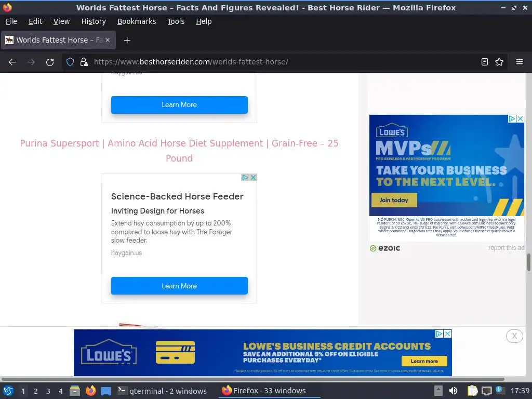This screenshot has height=399, width=532.
Task: Click haygain.us link in feeder ad
Action: [127, 253]
